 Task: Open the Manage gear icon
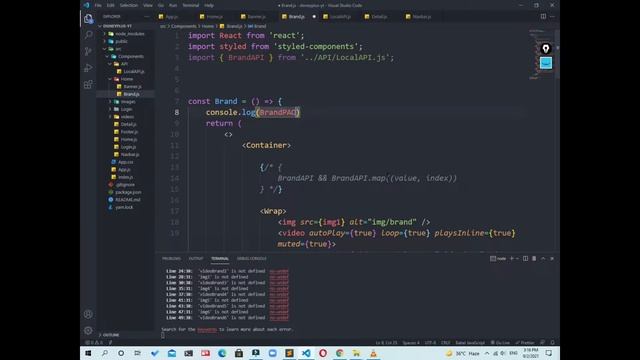pyautogui.click(x=88, y=330)
